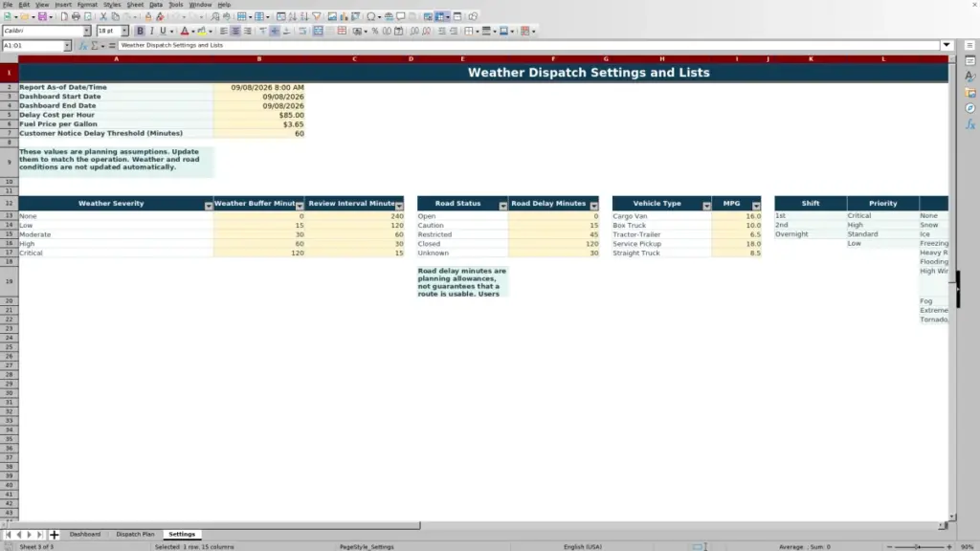This screenshot has width=980, height=551.
Task: Click the last sheet navigation arrow
Action: point(39,534)
